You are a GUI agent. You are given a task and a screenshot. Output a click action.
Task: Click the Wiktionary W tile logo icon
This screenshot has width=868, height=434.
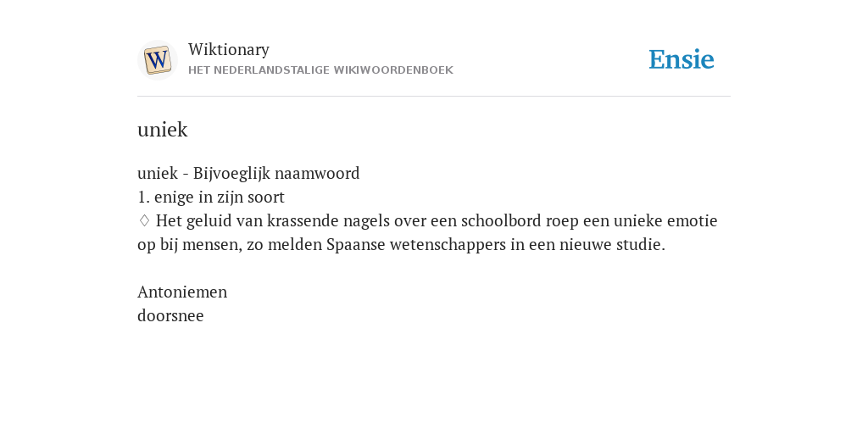[x=157, y=60]
